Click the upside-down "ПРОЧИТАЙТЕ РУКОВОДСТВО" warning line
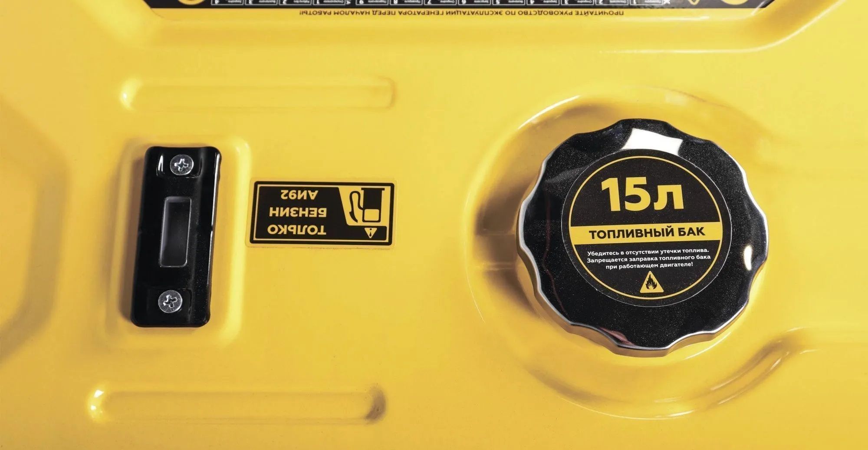Image resolution: width=868 pixels, height=450 pixels. pyautogui.click(x=462, y=13)
